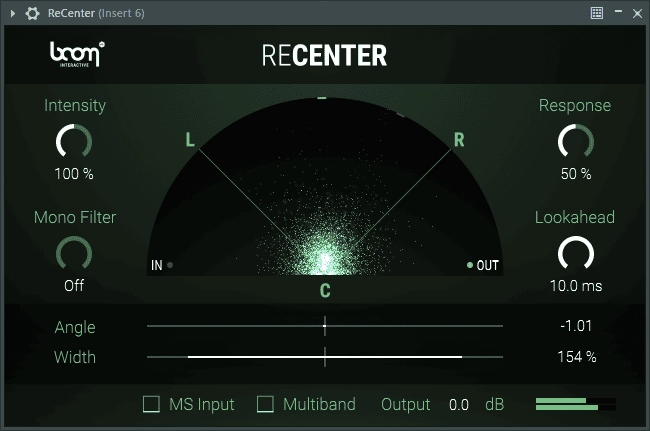Enable the Multiband checkbox
This screenshot has width=650, height=431.
point(265,404)
